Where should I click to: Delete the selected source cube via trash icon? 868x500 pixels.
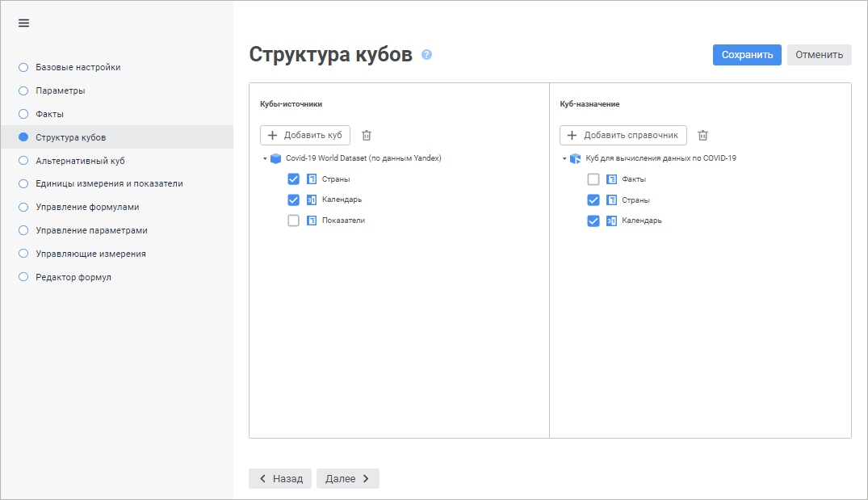pyautogui.click(x=367, y=136)
